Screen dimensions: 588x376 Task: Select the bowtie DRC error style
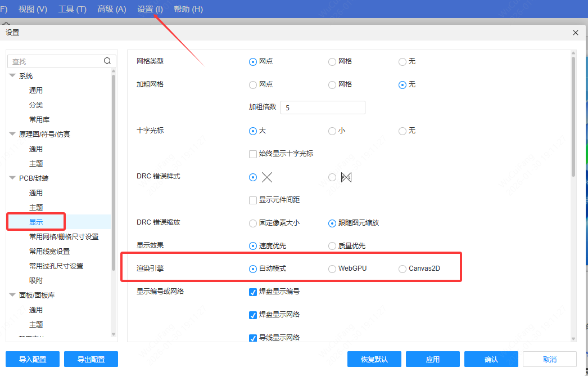tap(332, 177)
